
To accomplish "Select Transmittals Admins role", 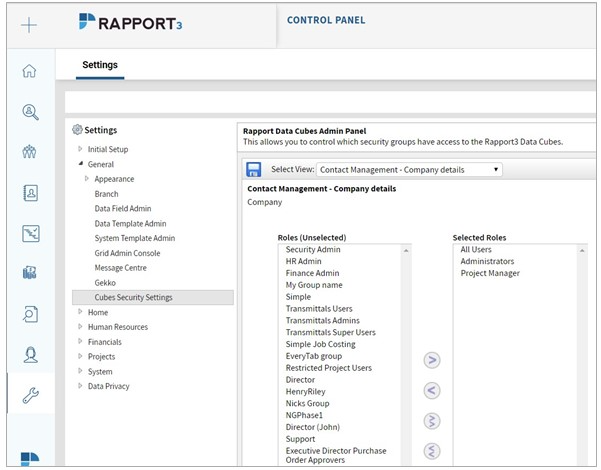I will (x=323, y=321).
